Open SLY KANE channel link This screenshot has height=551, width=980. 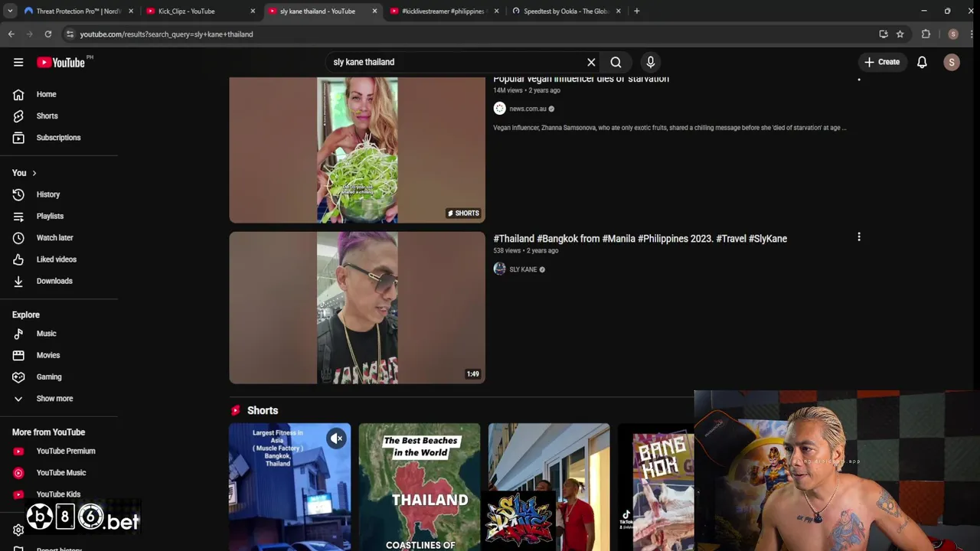(523, 269)
